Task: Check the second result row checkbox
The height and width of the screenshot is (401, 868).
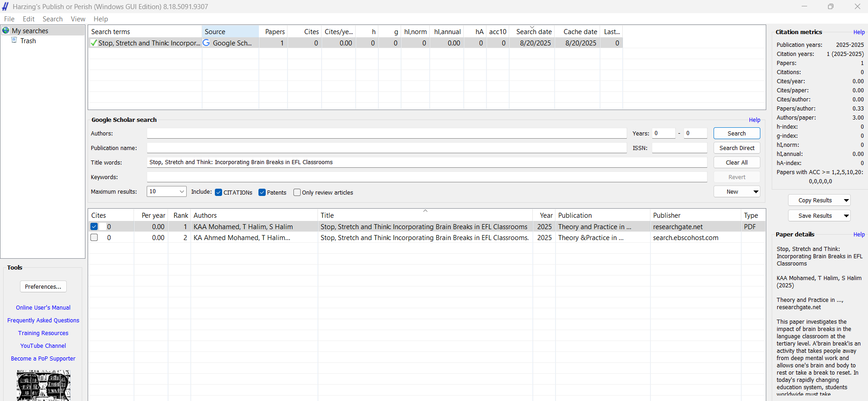Action: (x=94, y=237)
